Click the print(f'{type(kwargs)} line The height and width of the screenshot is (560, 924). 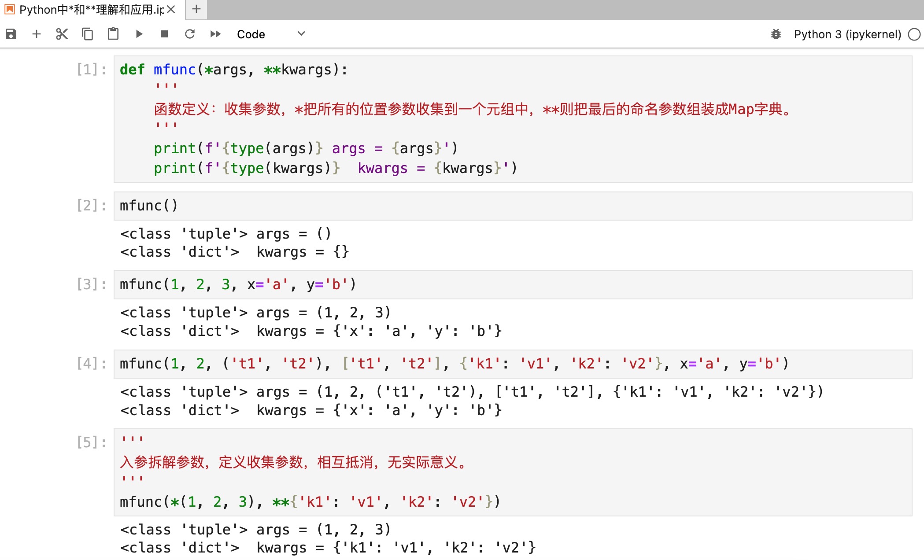336,168
